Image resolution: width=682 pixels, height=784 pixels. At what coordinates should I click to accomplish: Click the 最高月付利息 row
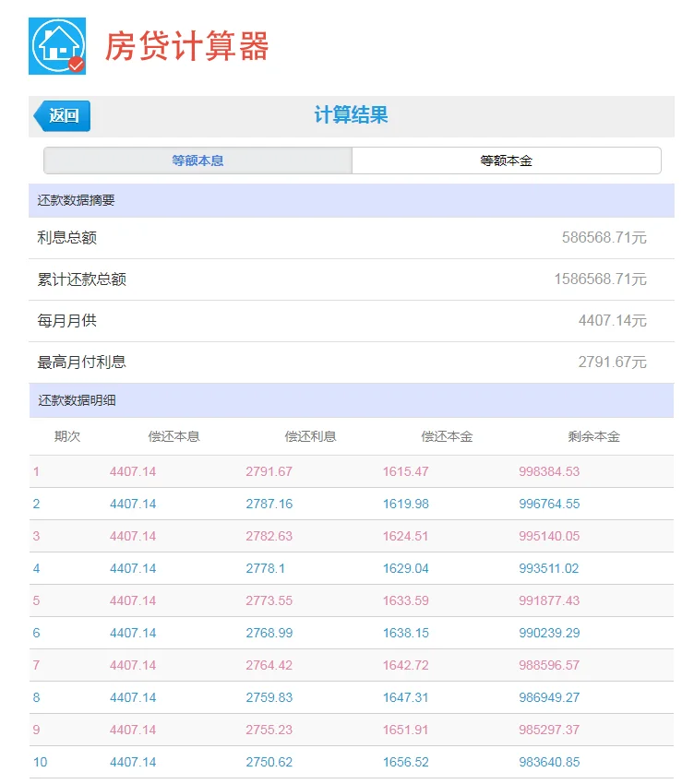click(351, 362)
